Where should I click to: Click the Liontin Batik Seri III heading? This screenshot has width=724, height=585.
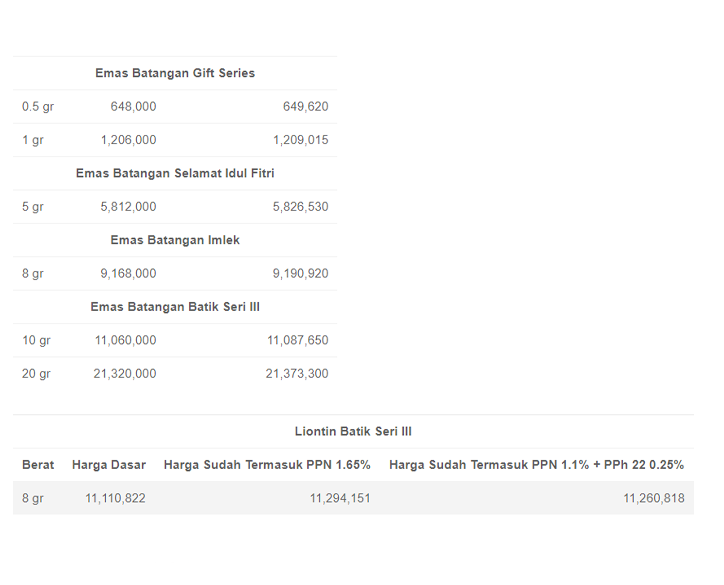point(353,431)
